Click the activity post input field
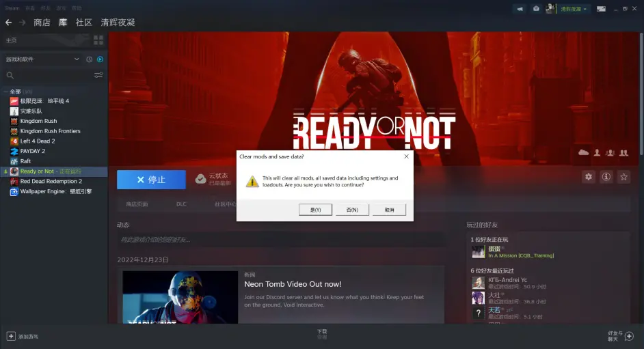The width and height of the screenshot is (644, 349). coord(281,240)
